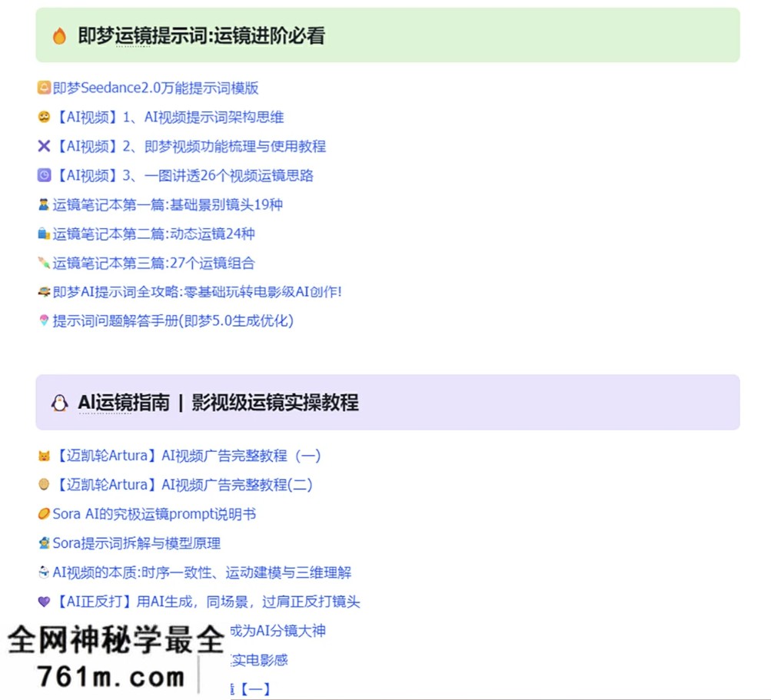This screenshot has width=771, height=700.
Task: Click purple X icon before 即梦视频功能梳理
Action: (45, 146)
